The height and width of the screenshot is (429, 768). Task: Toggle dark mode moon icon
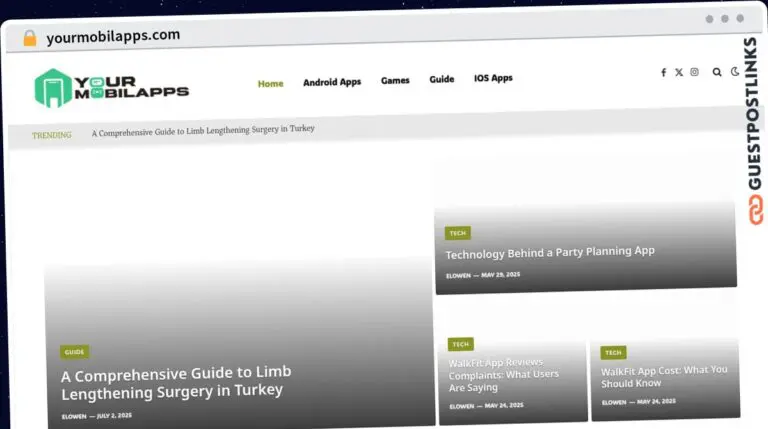coord(735,72)
